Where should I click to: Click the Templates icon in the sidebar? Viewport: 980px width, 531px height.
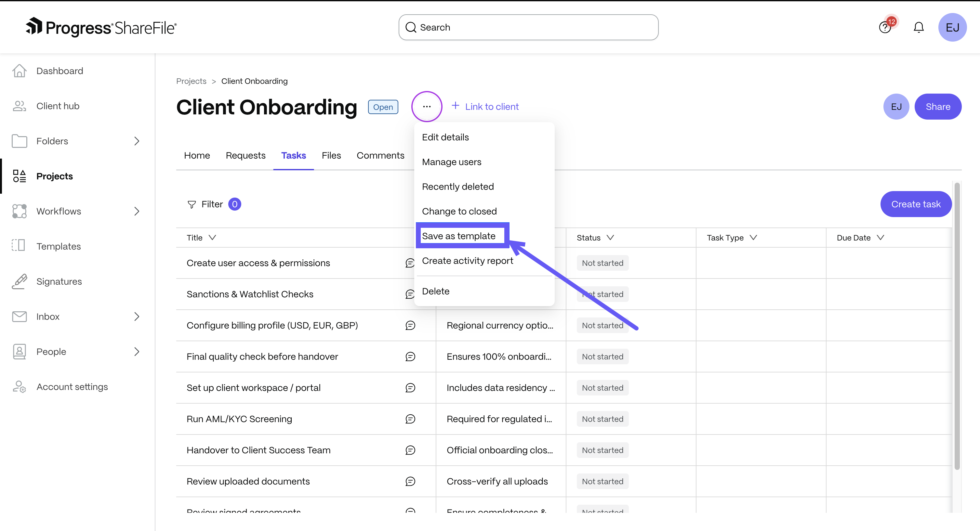19,246
